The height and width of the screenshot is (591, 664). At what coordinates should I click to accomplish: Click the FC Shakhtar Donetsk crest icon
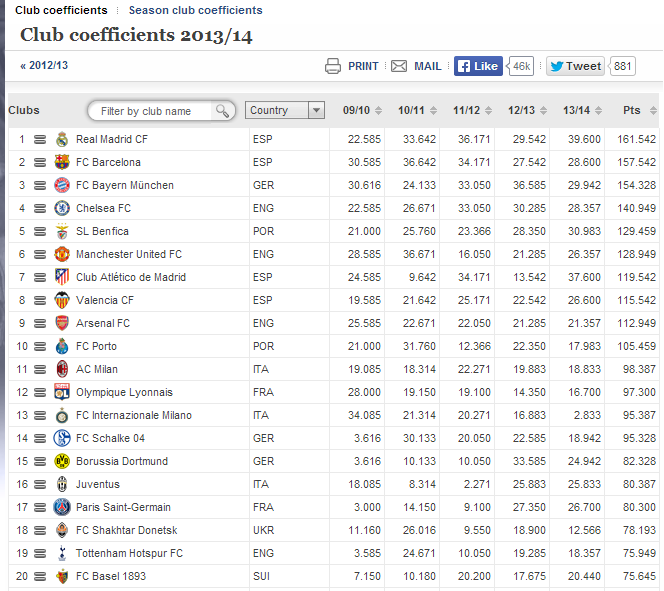pos(62,530)
